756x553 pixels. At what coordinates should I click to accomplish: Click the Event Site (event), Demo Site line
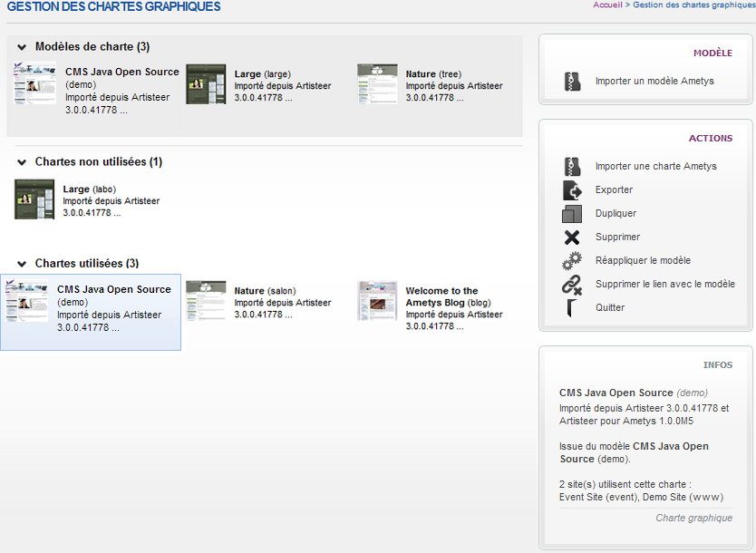point(641,498)
